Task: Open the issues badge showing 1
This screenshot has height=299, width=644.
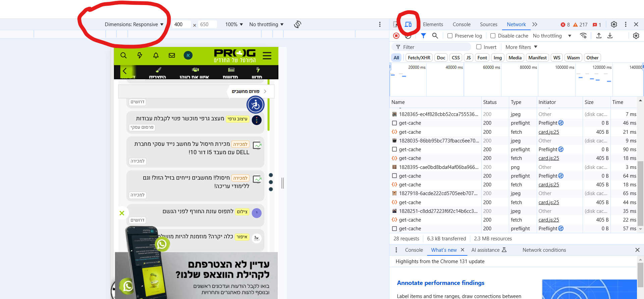Action: (597, 24)
